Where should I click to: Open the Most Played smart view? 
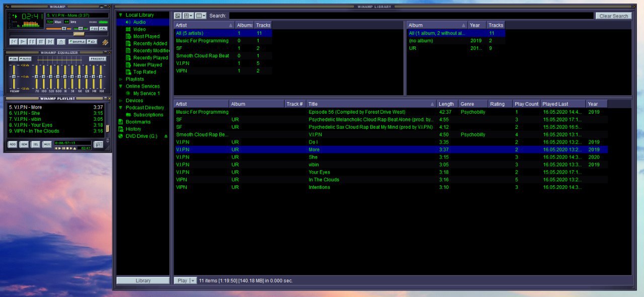click(143, 36)
